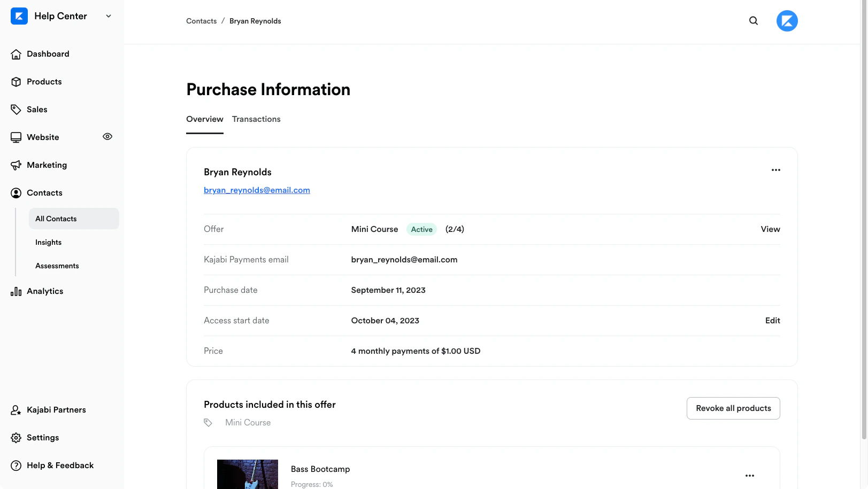This screenshot has height=489, width=868.
Task: Click the Help & Feedback question mark icon
Action: pos(16,465)
